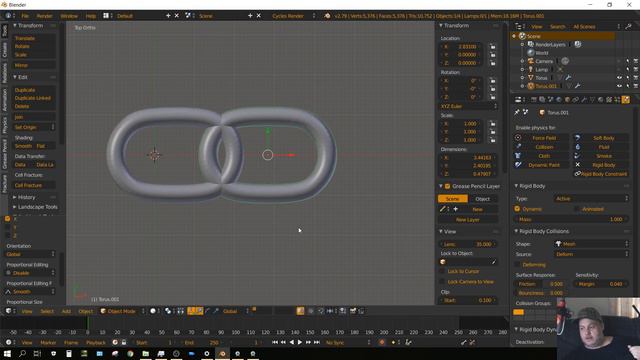Screen dimensions: 640x360
Task: Open the Object Mode dropdown
Action: [x=122, y=311]
